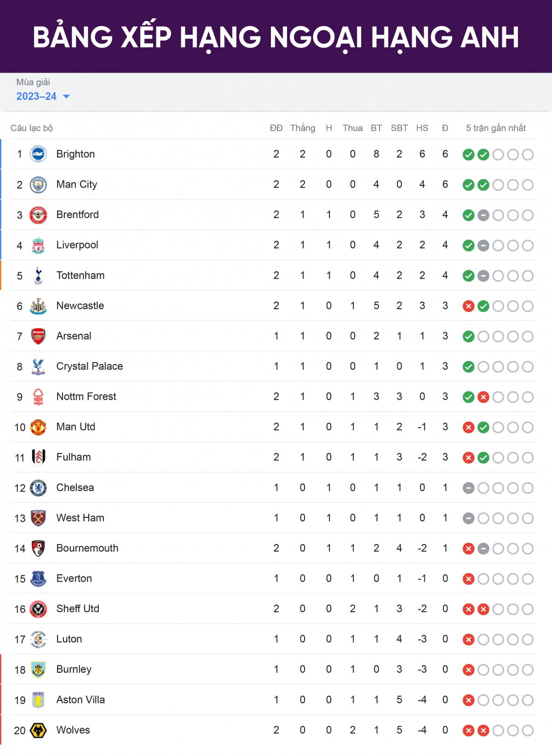The width and height of the screenshot is (552, 756).
Task: Click the Man Utd club crest
Action: coord(38,427)
